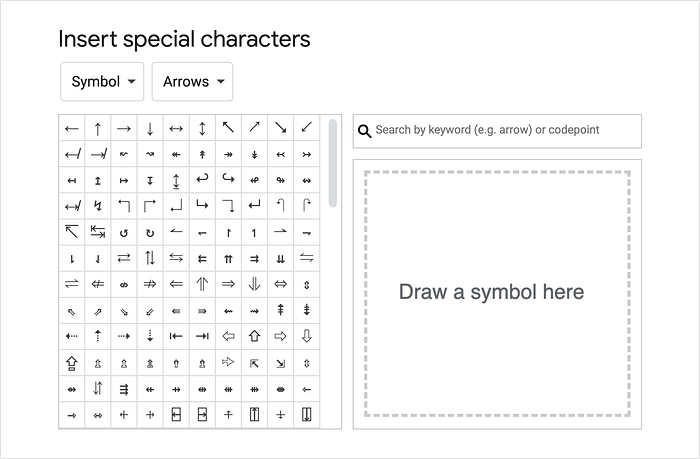Open the Symbol category dropdown
Viewport: 700px width, 459px height.
coord(102,82)
